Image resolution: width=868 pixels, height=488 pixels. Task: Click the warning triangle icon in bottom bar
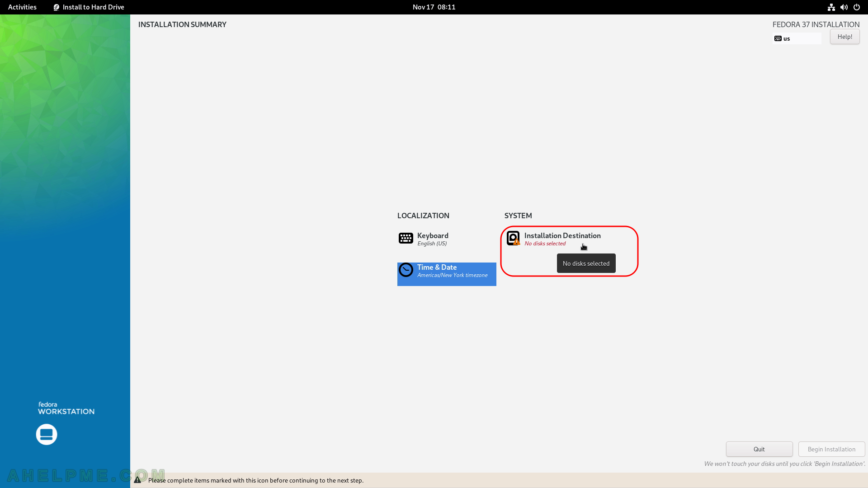(137, 480)
